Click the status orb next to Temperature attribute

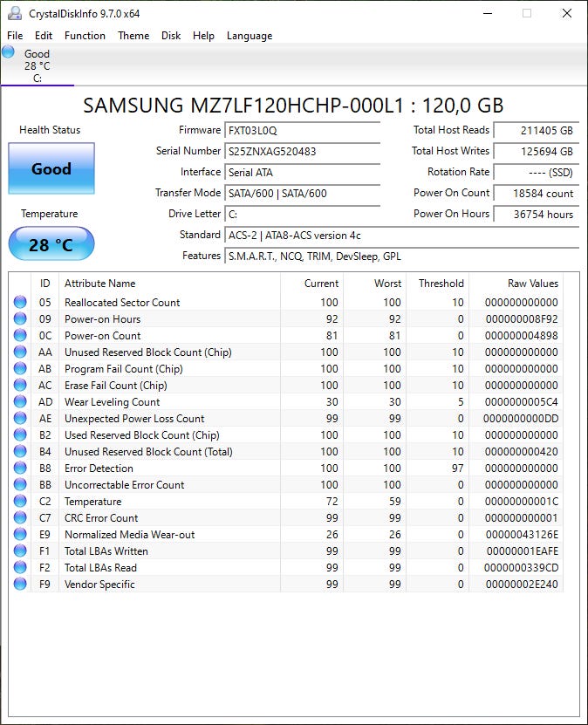[x=20, y=502]
